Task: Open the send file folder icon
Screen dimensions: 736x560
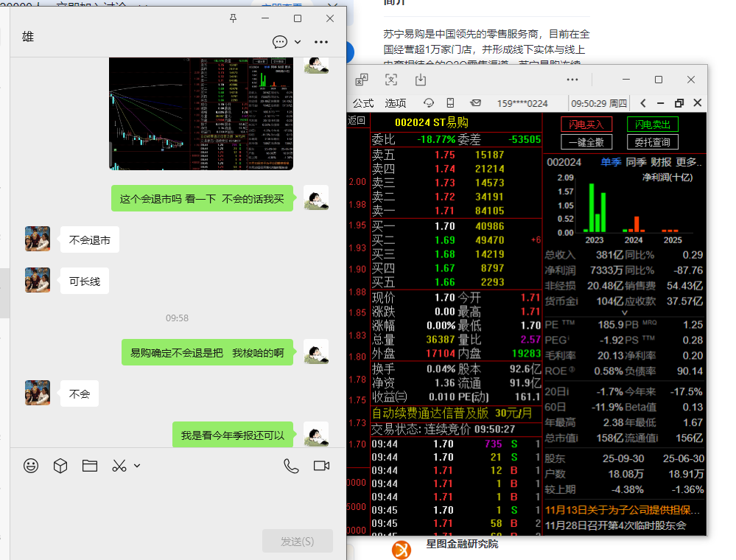Action: [x=90, y=466]
